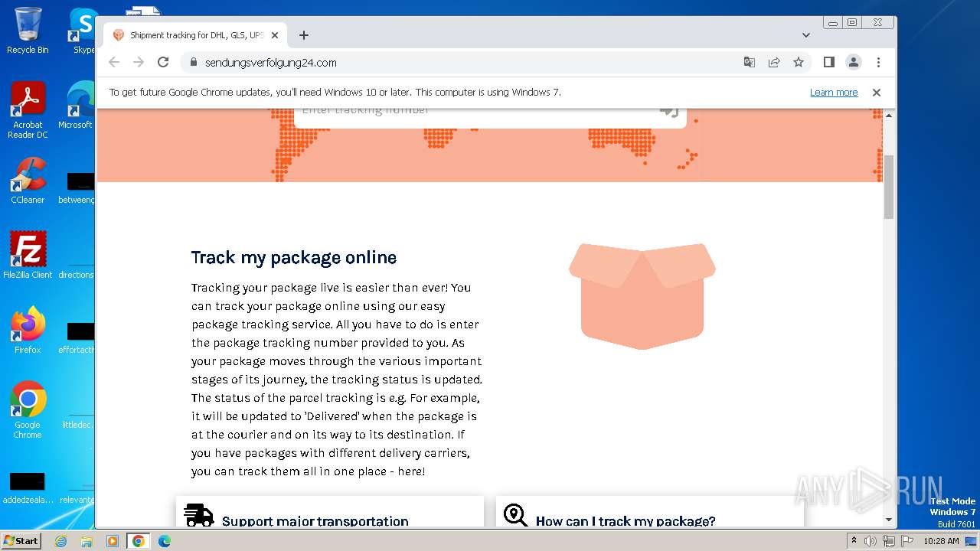This screenshot has height=551, width=980.
Task: Open the Chrome three-dot menu
Action: tap(878, 63)
